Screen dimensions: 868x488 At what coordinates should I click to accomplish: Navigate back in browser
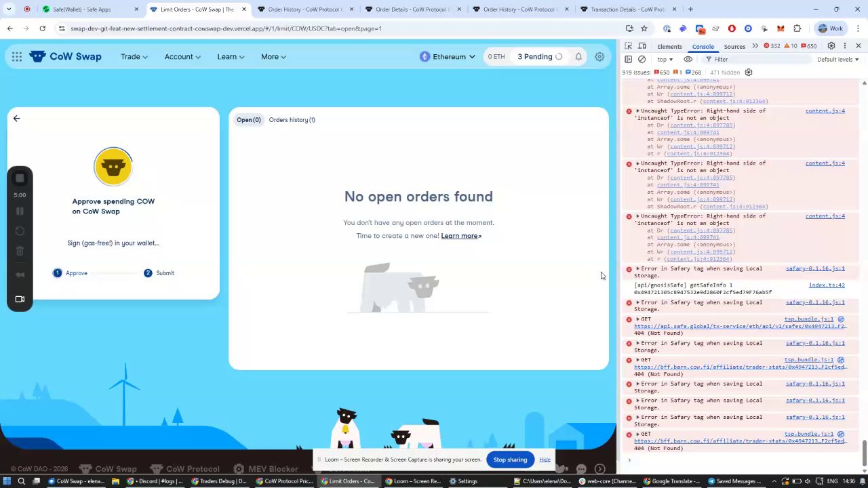pyautogui.click(x=9, y=28)
